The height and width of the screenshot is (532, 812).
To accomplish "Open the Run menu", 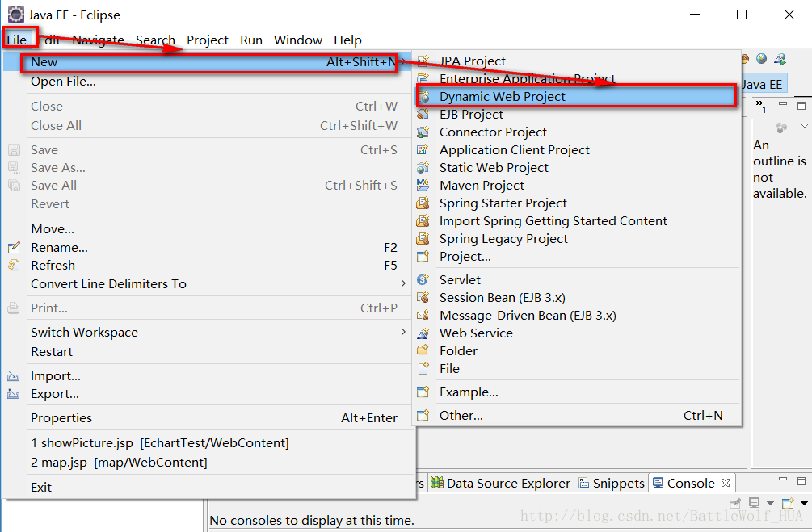I will [x=251, y=40].
